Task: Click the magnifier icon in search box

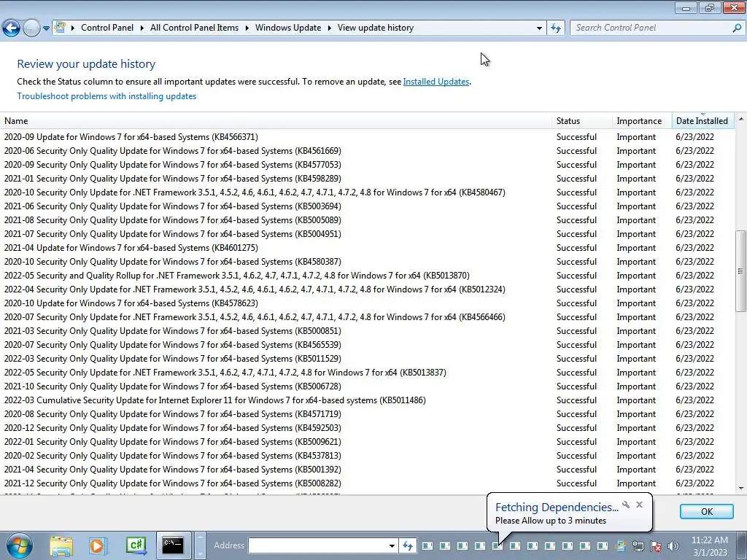Action: tap(737, 28)
